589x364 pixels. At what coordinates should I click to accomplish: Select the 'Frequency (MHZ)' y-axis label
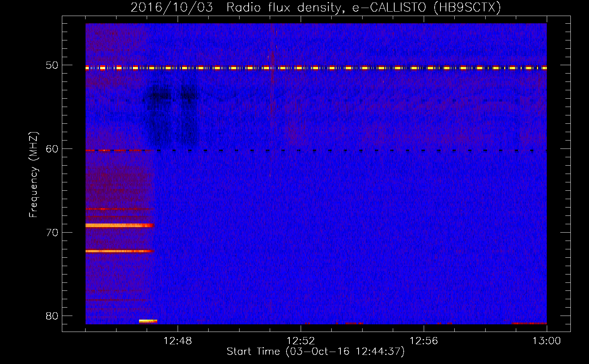point(33,175)
